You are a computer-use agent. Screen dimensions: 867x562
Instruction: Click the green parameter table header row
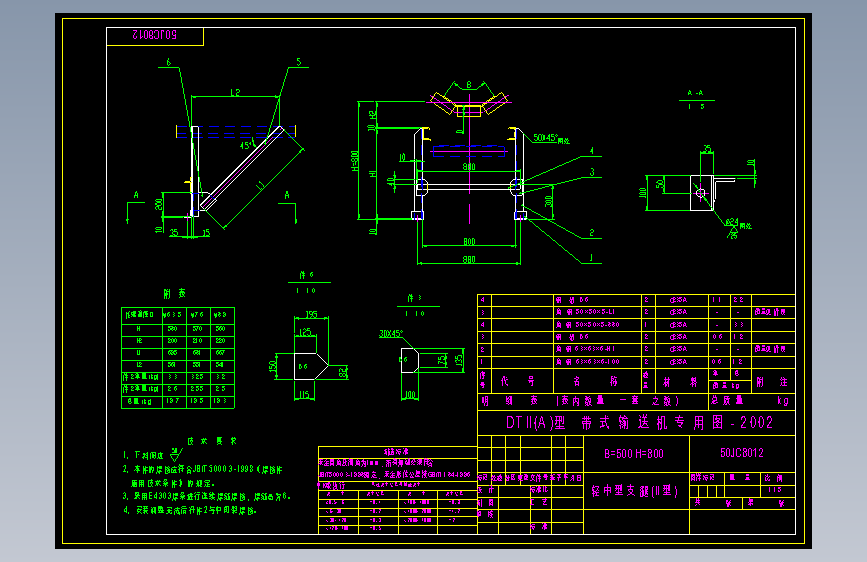pos(178,314)
